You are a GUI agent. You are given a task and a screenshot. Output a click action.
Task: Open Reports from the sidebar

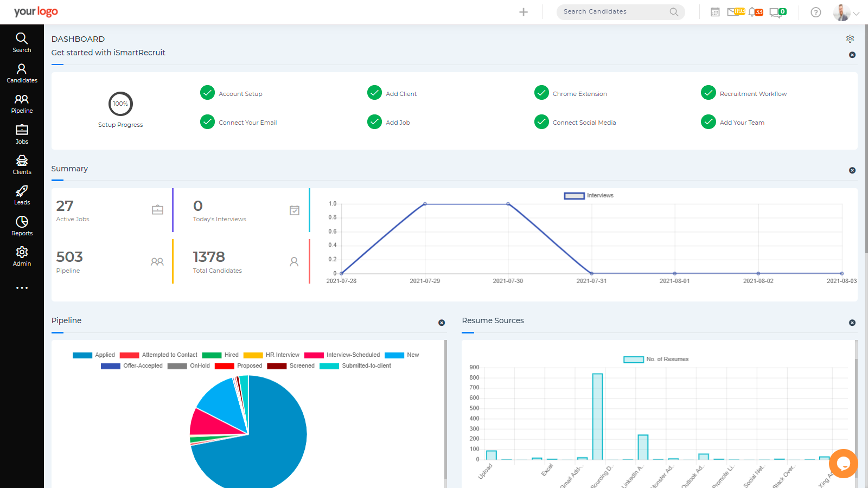click(x=22, y=226)
